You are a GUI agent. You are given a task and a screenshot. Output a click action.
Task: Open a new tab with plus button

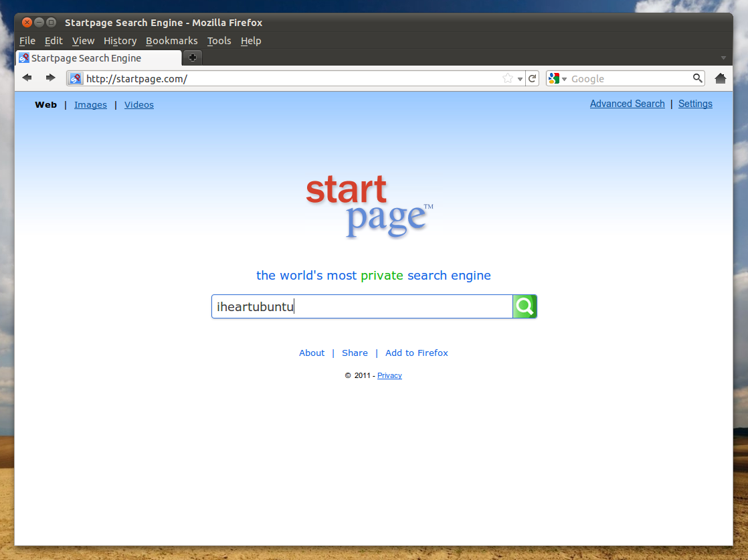pyautogui.click(x=192, y=58)
